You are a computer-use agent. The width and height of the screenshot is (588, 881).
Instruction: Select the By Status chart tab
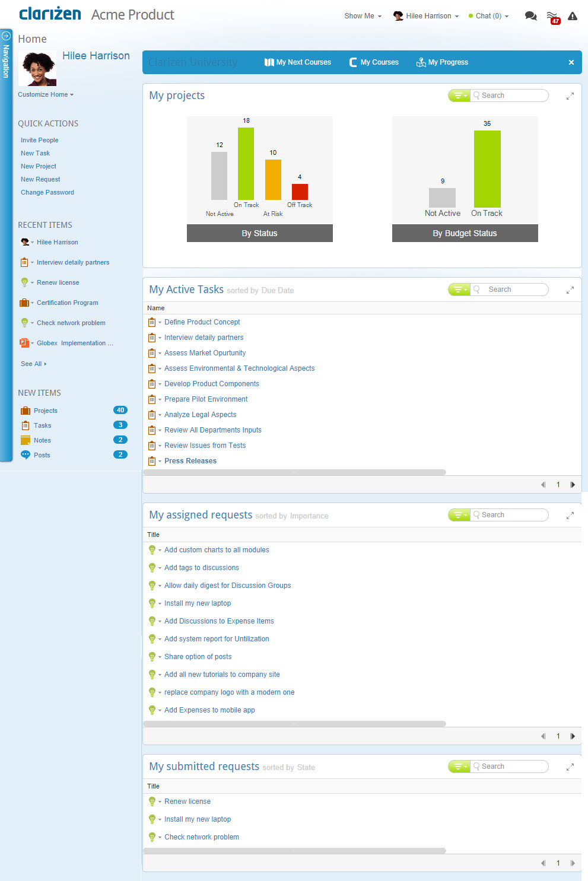[260, 233]
